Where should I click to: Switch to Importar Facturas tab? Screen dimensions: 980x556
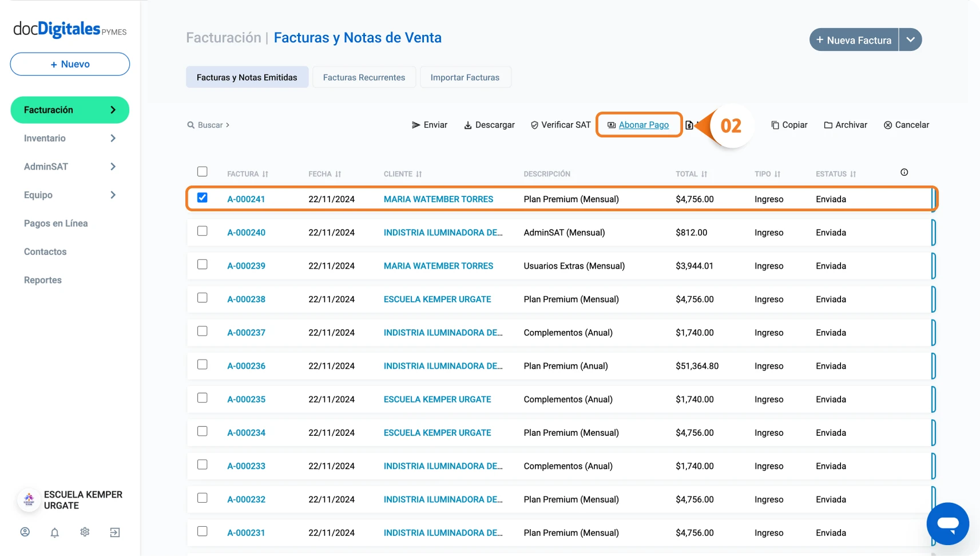[465, 77]
